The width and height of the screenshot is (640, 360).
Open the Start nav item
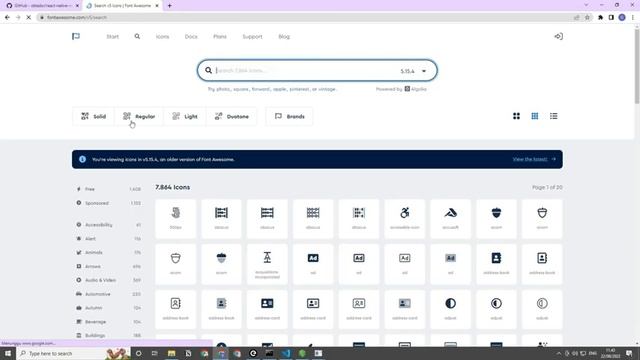113,36
